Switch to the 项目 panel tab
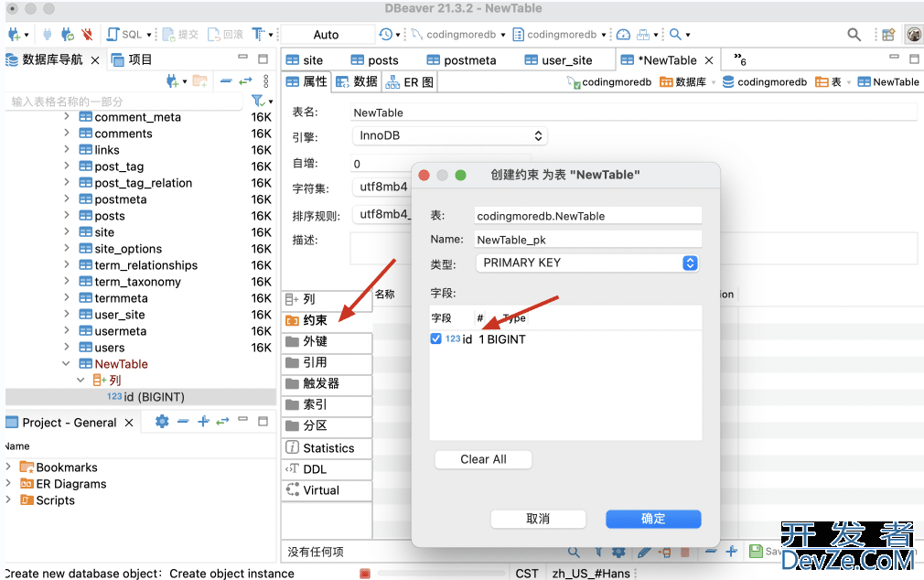The height and width of the screenshot is (580, 924). [132, 59]
